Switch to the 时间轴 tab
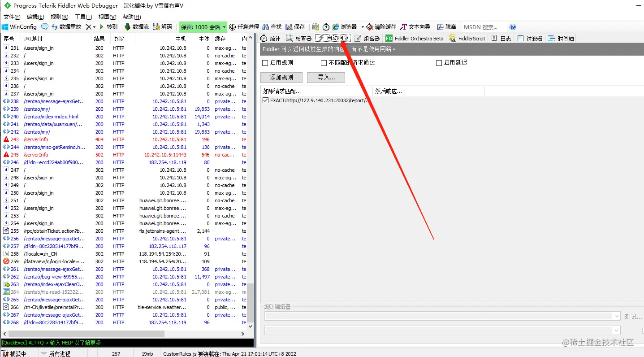This screenshot has height=357, width=644. pyautogui.click(x=561, y=39)
